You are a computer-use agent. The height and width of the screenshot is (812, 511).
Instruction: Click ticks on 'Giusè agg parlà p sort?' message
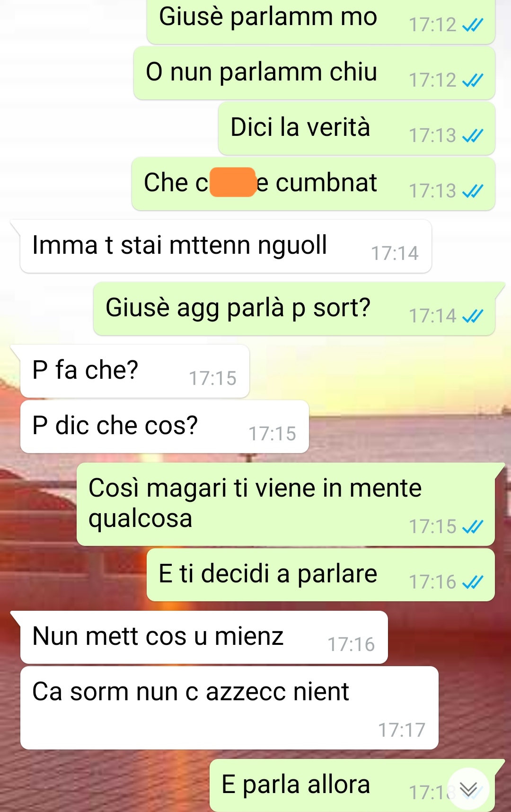pyautogui.click(x=473, y=316)
